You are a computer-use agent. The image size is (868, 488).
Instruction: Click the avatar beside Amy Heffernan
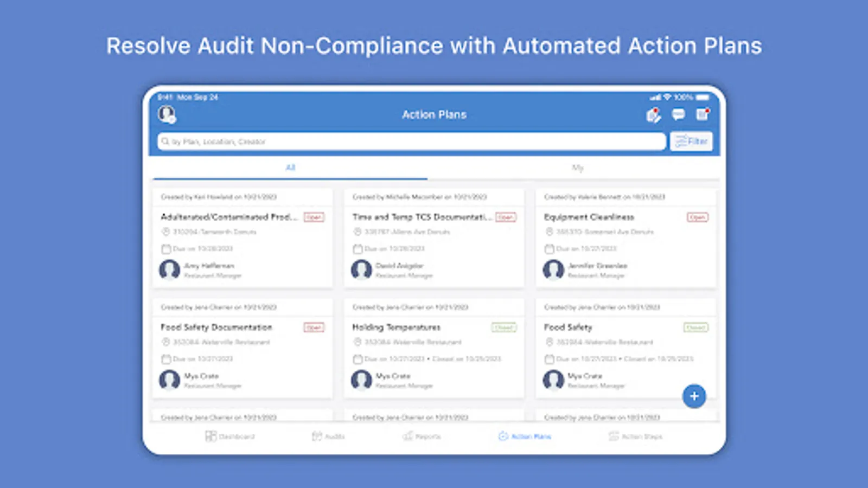[169, 269]
